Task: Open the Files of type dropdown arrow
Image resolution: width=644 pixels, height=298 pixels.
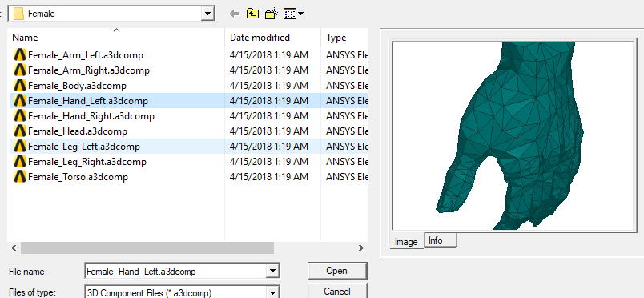Action: (x=272, y=292)
